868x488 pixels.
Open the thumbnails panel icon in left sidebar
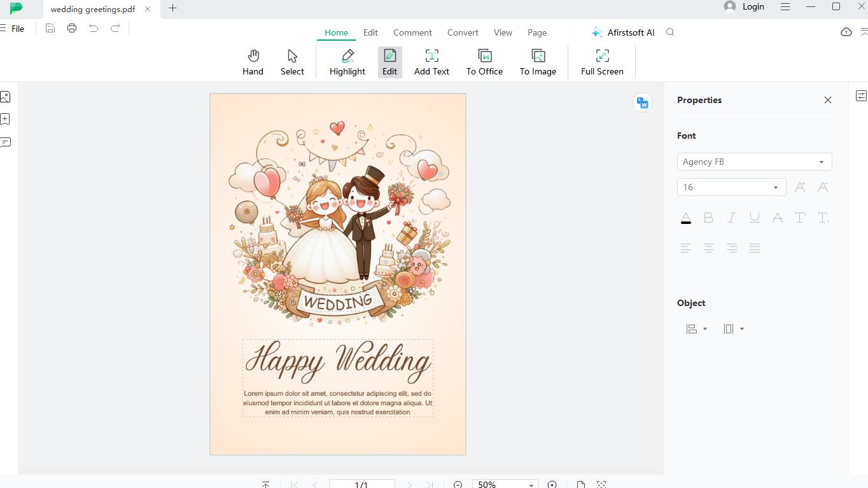5,97
